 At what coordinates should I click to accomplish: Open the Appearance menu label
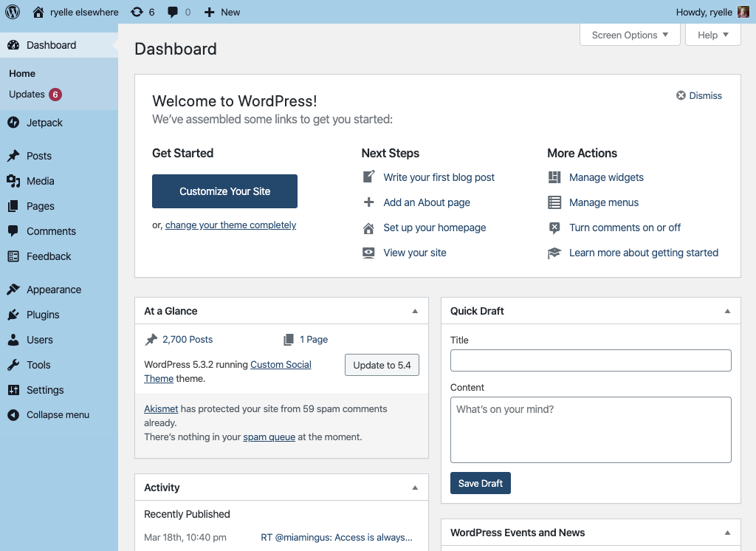[x=54, y=290]
